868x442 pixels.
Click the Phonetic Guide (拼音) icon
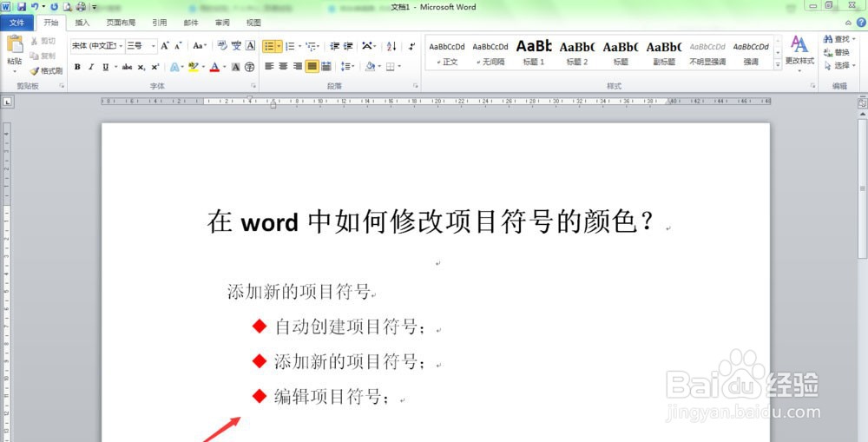coord(236,46)
